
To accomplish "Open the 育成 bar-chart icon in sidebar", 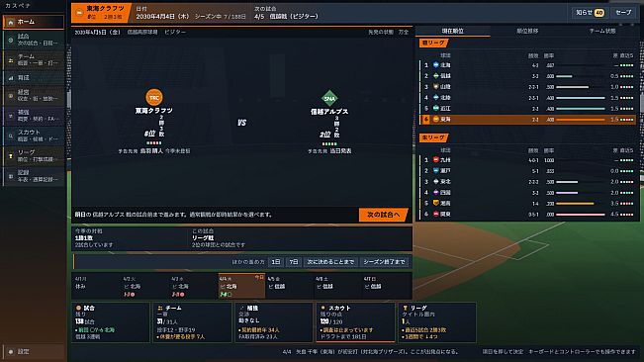I will tap(11, 77).
